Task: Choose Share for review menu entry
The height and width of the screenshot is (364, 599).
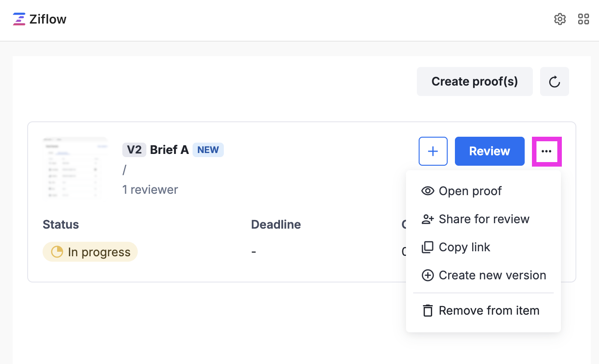Action: [x=483, y=219]
